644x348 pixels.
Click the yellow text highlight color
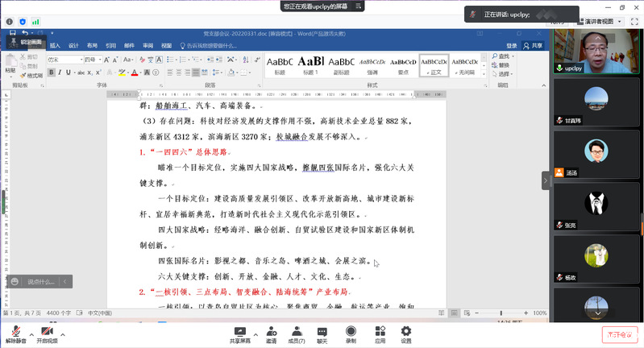tap(122, 72)
